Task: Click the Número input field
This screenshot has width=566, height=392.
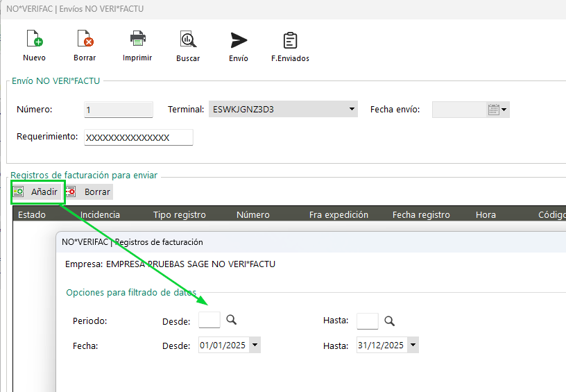Action: click(119, 110)
